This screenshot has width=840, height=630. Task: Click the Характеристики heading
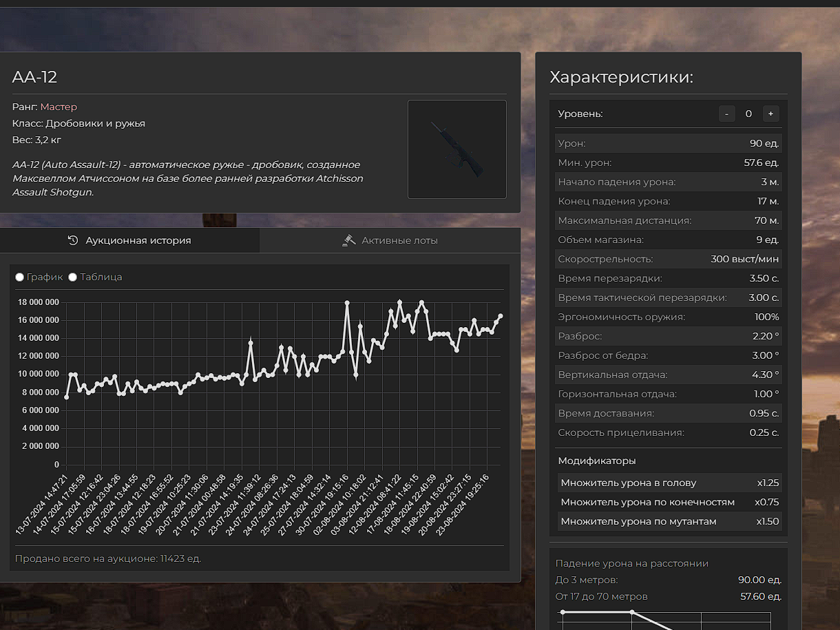pyautogui.click(x=621, y=77)
